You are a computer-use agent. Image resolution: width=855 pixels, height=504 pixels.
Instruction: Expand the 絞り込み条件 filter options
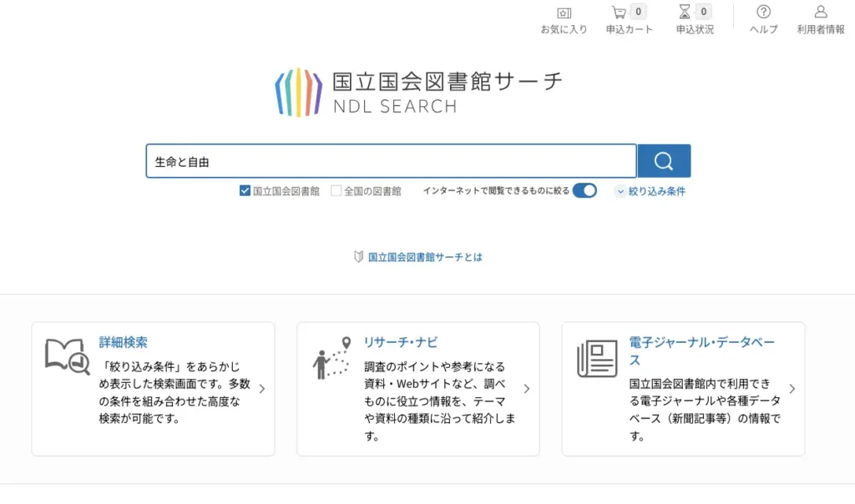pos(650,191)
